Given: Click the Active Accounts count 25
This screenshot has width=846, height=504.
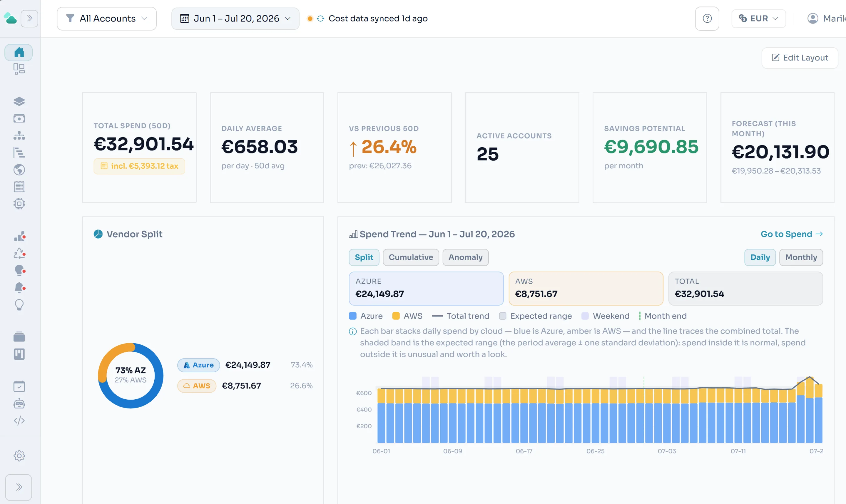Looking at the screenshot, I should pos(488,154).
